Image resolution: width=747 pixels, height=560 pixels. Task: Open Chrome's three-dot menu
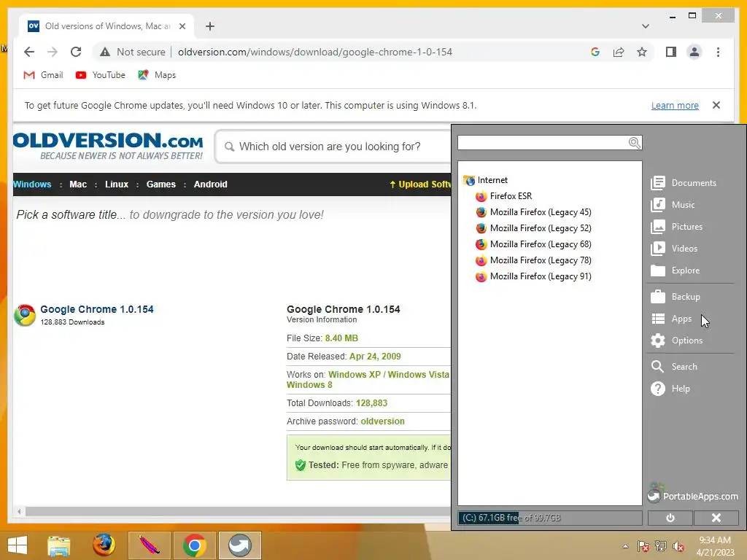click(x=718, y=52)
